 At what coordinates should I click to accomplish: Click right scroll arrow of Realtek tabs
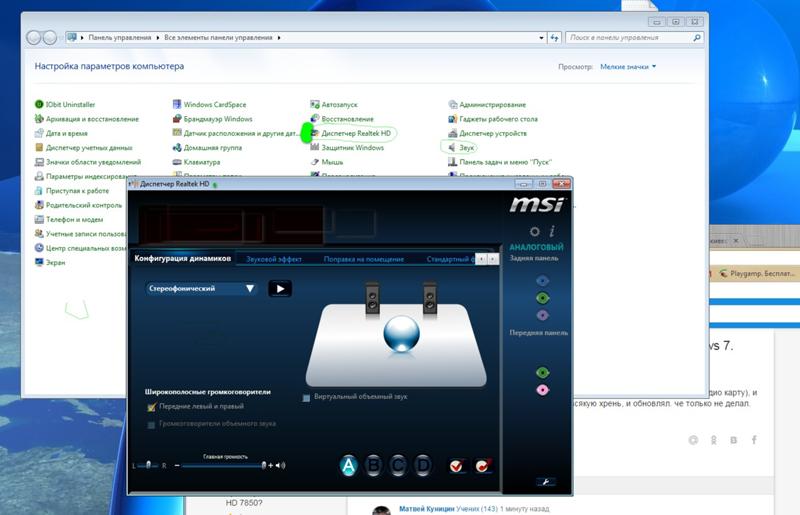point(493,259)
